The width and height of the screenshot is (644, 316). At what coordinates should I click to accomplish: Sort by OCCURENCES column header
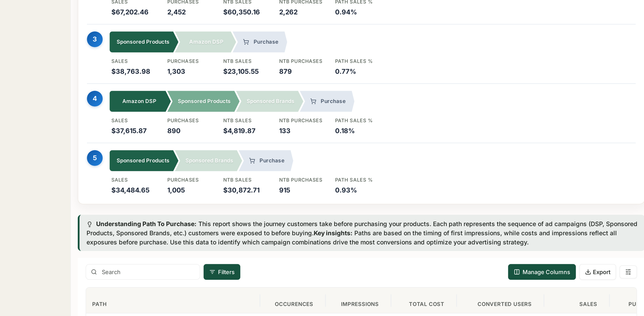click(x=294, y=304)
